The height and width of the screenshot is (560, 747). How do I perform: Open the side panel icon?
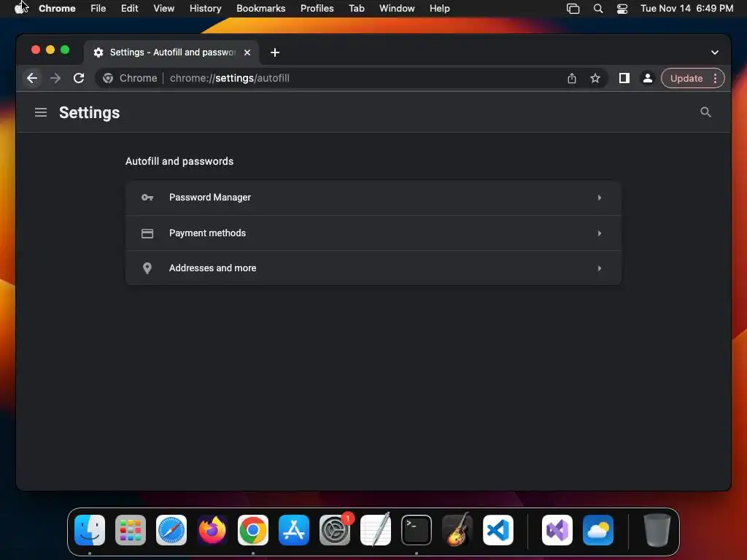pos(624,78)
